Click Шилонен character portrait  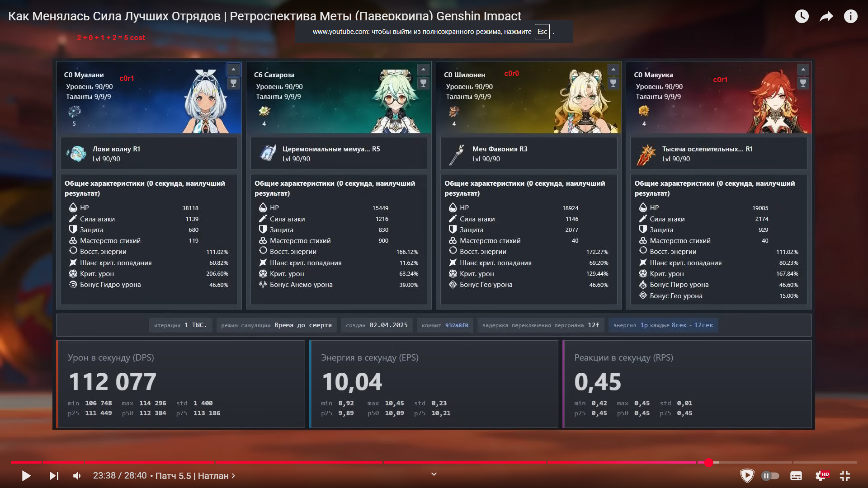(586, 101)
